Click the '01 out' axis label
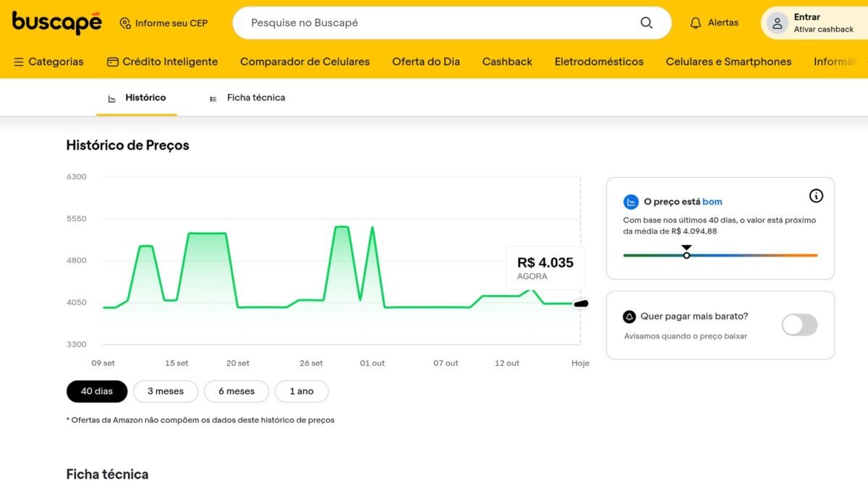 click(373, 364)
